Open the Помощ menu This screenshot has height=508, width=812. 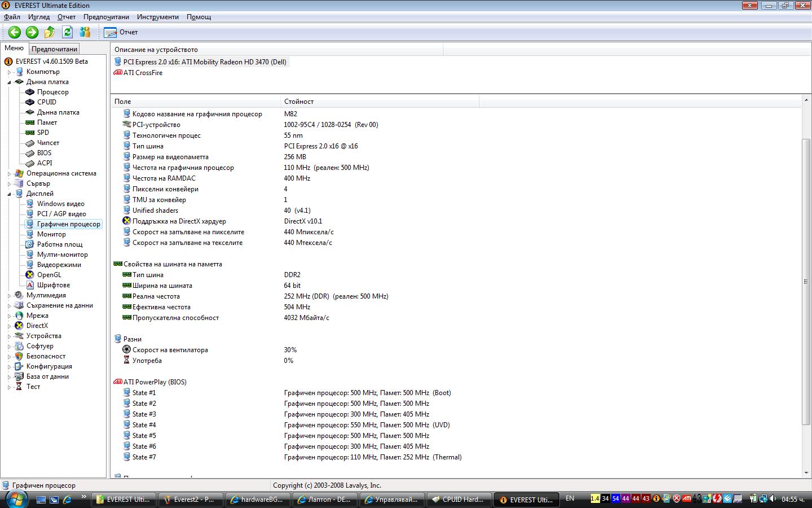tap(199, 17)
